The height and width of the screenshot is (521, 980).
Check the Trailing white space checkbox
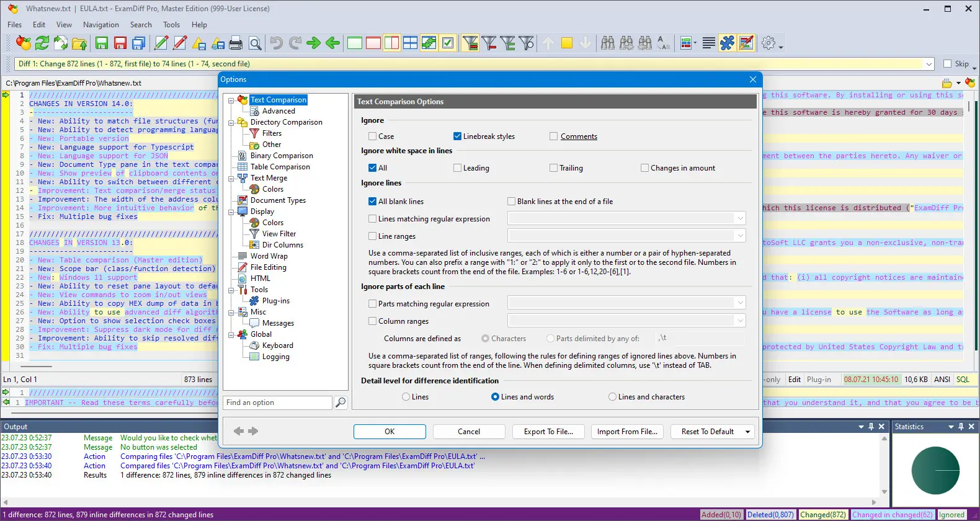point(553,168)
